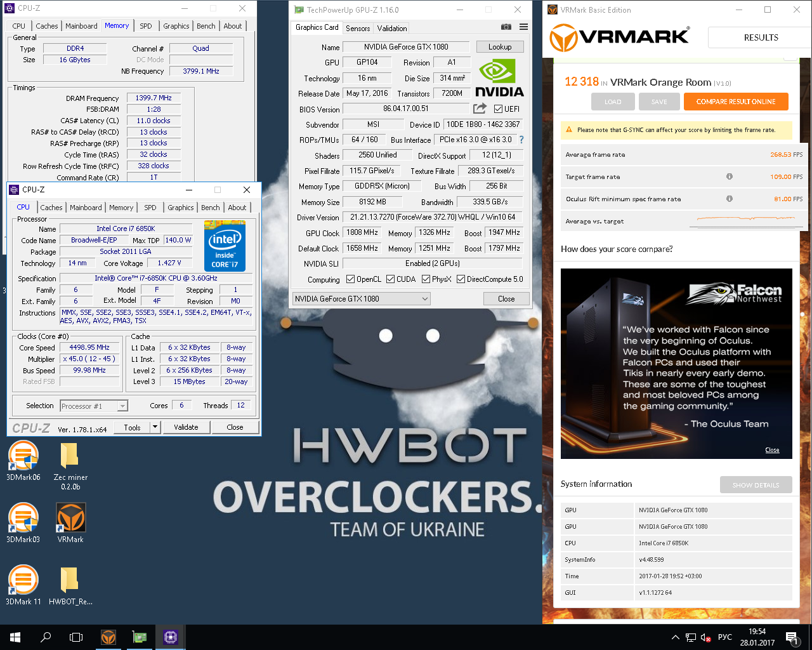Click the Average vs. target graph
The image size is (812, 650).
tap(747, 220)
